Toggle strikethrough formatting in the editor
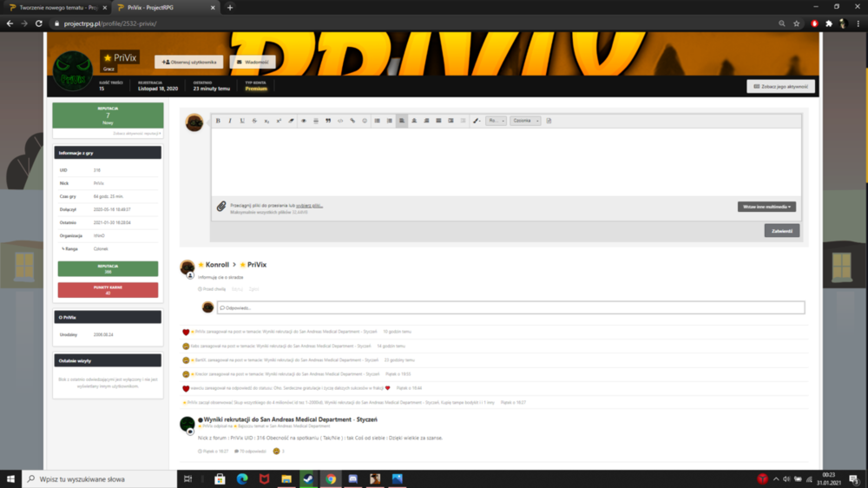868x488 pixels. tap(254, 121)
